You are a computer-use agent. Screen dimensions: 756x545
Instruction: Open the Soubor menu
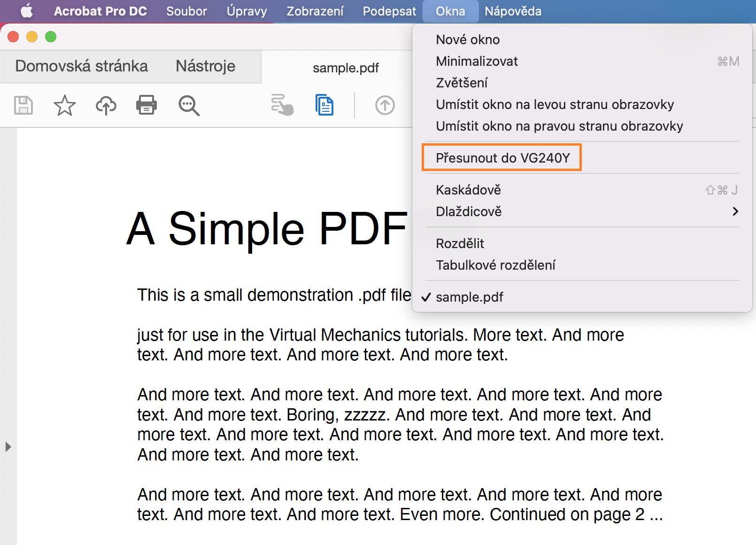186,11
